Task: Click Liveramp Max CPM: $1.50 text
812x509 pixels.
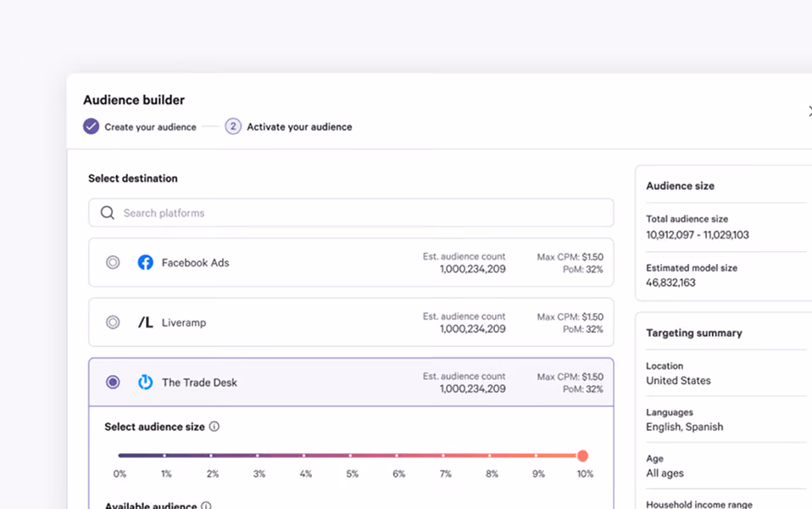Action: 570,316
